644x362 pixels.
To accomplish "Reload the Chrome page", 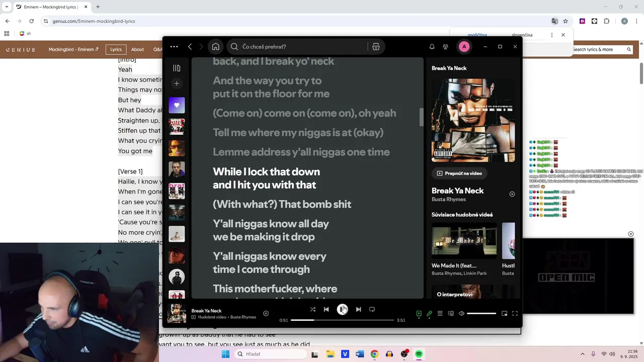I will (31, 21).
